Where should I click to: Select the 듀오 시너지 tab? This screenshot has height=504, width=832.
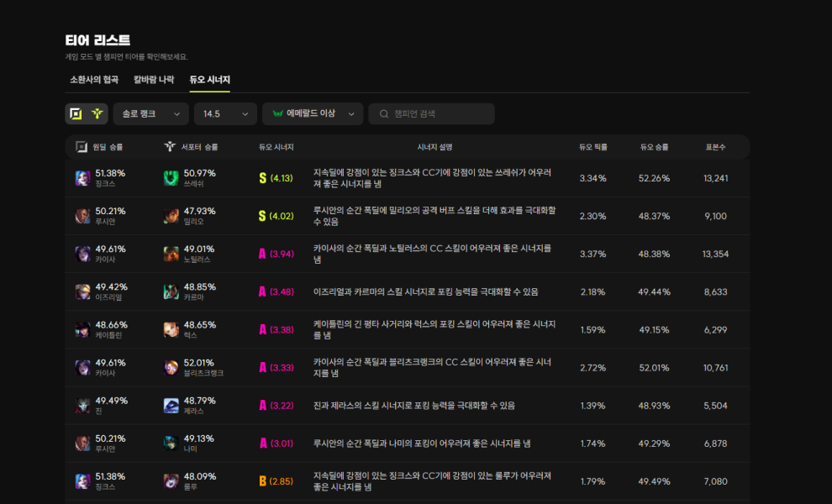(x=209, y=80)
